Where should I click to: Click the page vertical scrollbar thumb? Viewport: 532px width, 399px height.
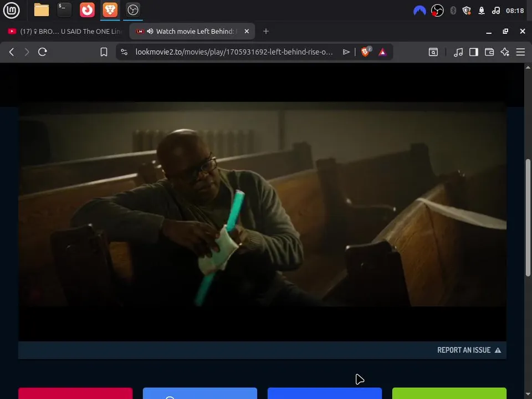528,217
